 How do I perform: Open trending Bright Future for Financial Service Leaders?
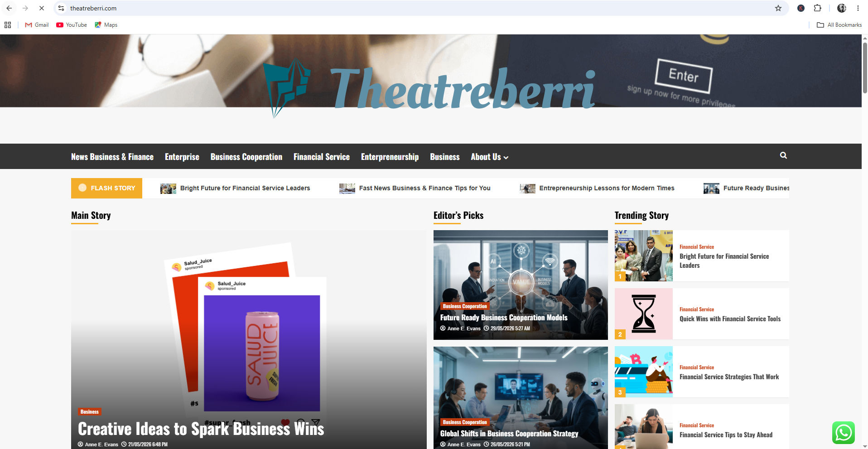(x=724, y=261)
